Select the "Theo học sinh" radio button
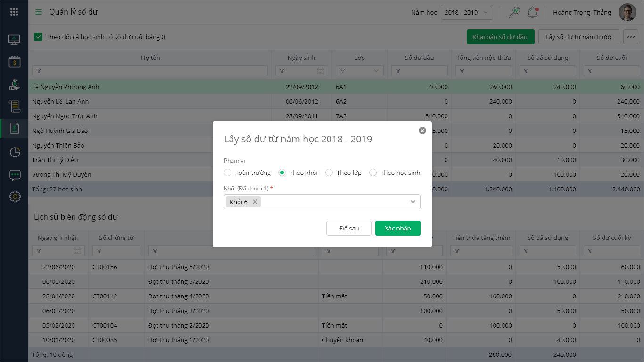This screenshot has width=644, height=362. 373,173
